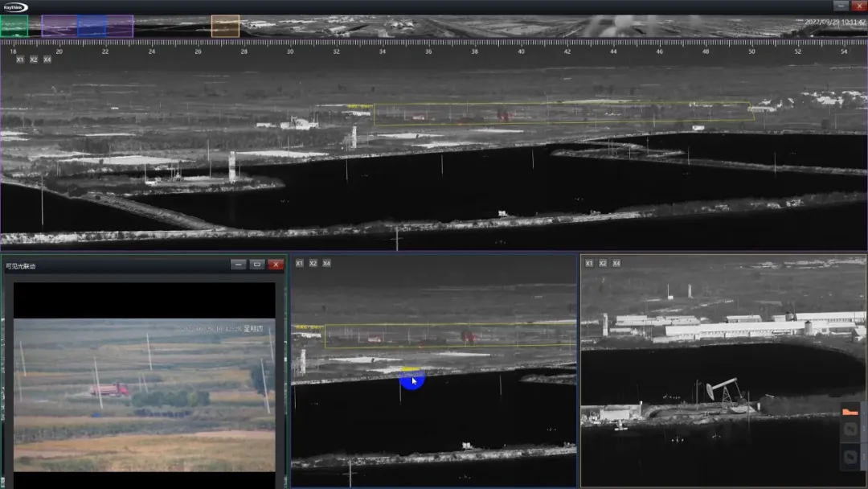Click the orange icon in right side panel
Viewport: 868px width, 489px height.
850,412
